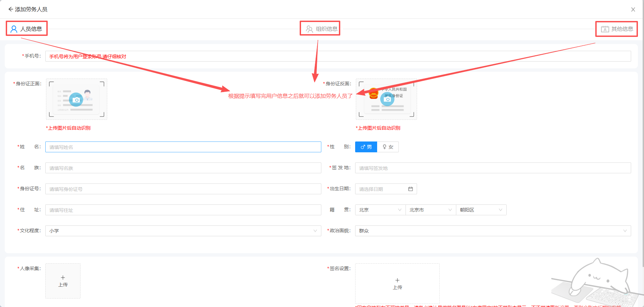Open the 北京市 city dropdown

[x=431, y=210]
